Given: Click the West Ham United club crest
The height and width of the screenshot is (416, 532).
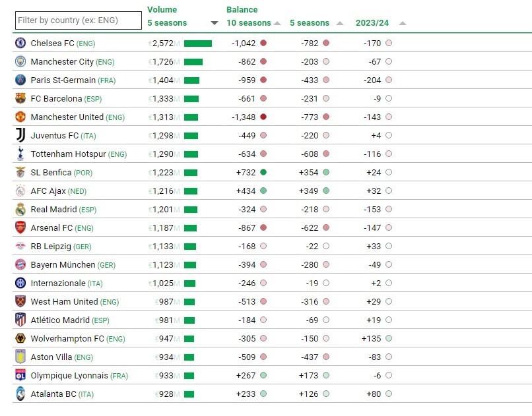Looking at the screenshot, I should coord(20,301).
